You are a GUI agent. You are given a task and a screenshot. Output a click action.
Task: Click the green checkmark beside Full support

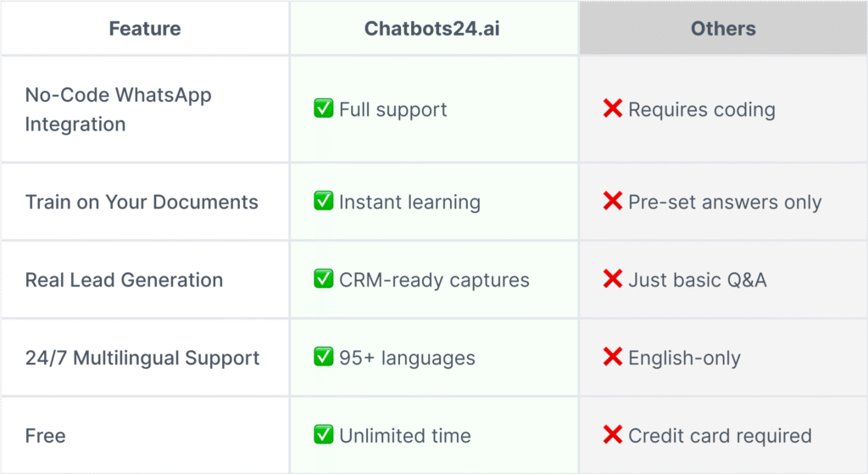323,109
